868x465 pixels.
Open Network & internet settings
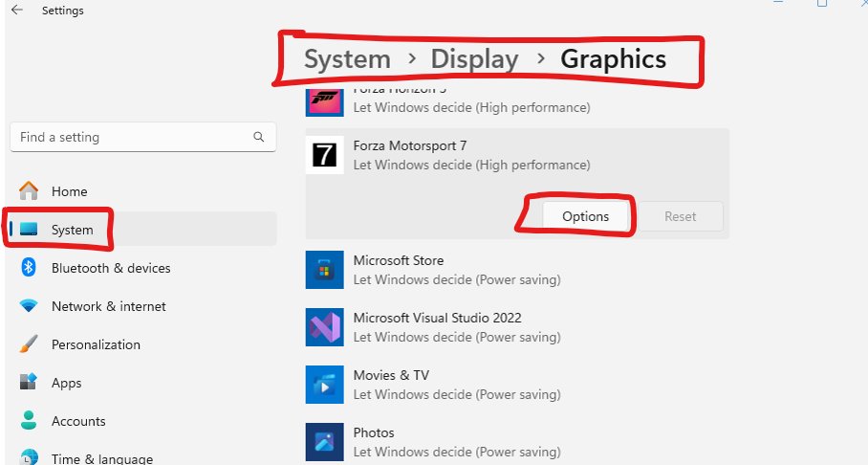143,306
